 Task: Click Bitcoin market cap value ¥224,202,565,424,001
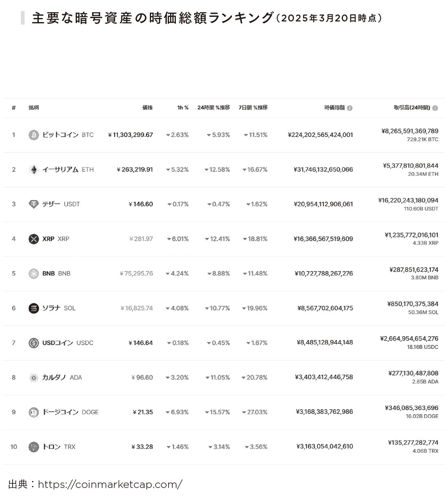tap(321, 135)
